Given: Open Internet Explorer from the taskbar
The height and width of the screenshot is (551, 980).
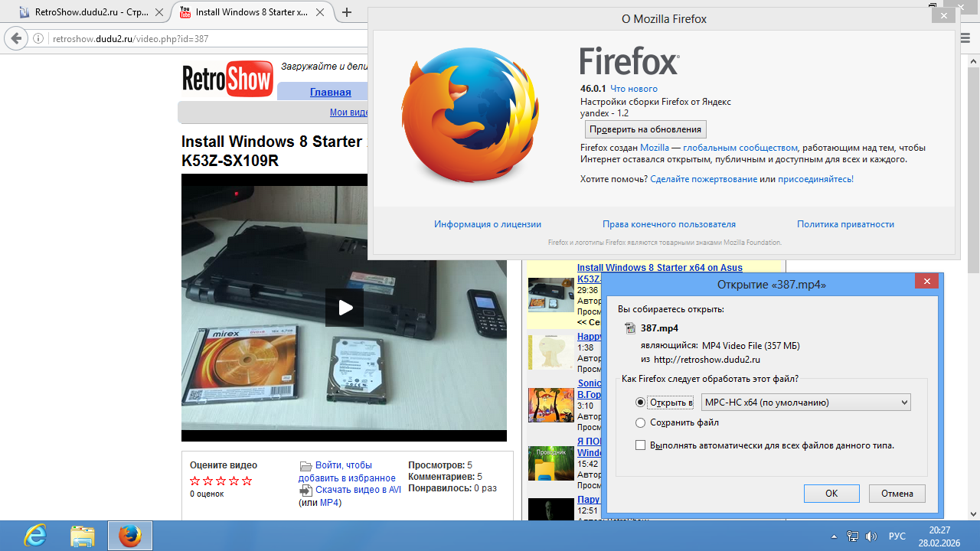Looking at the screenshot, I should 35,536.
